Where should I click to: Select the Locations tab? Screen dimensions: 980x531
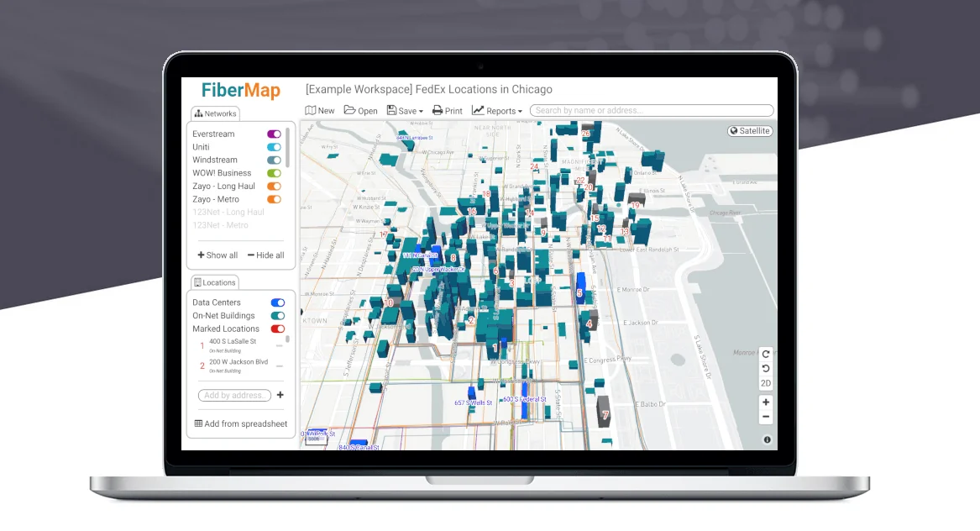215,282
